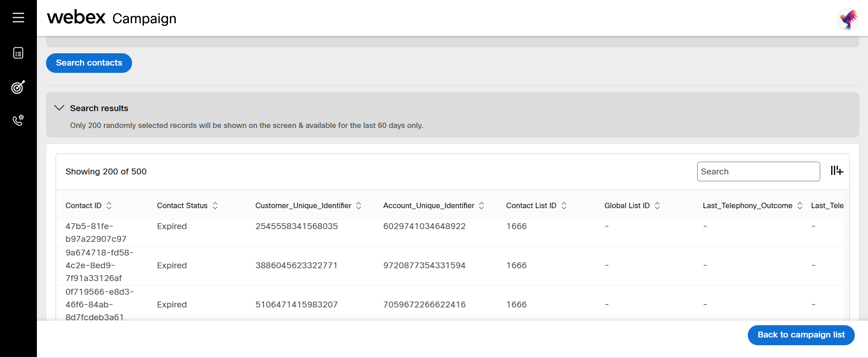Focus the table Search input field
868x358 pixels.
coord(758,171)
